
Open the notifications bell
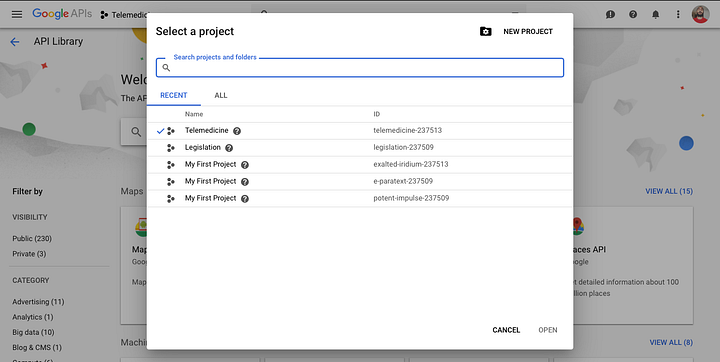coord(655,15)
